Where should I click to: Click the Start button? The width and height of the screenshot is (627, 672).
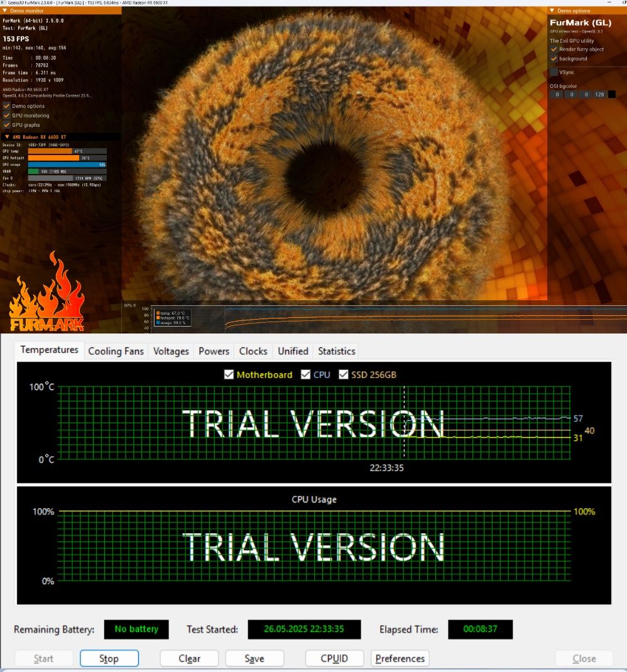click(43, 658)
